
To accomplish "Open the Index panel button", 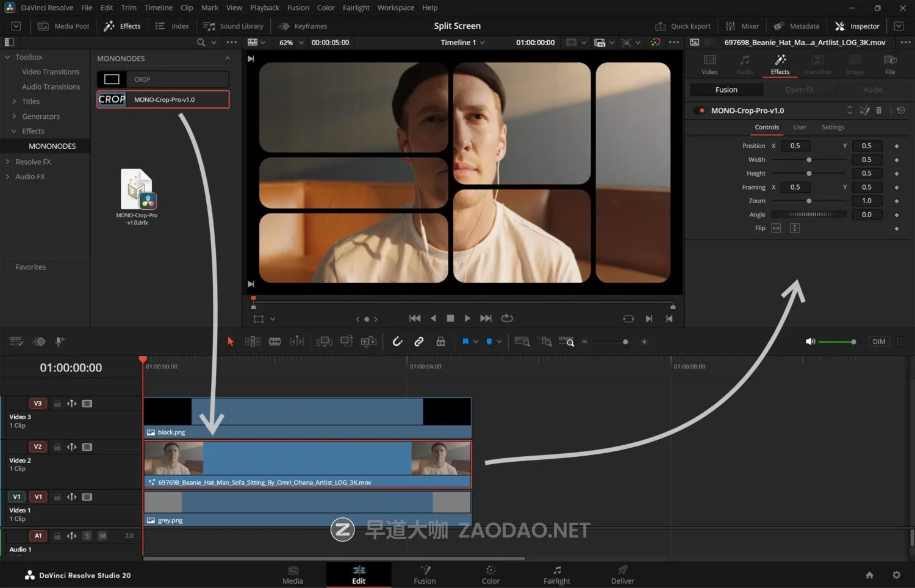I will [x=172, y=26].
